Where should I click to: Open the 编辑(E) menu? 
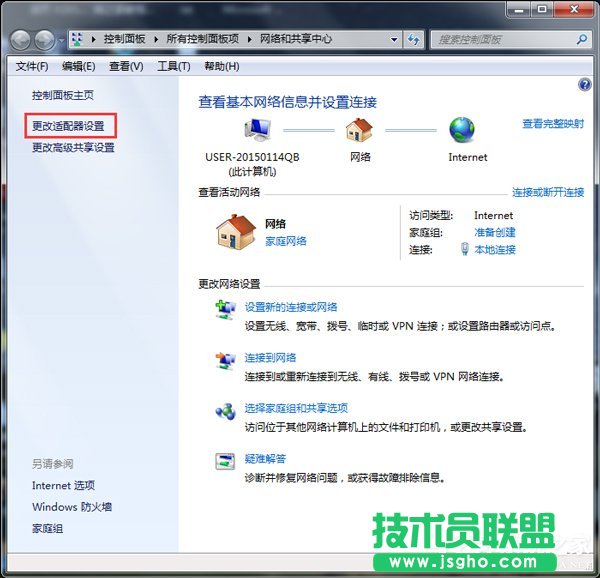[x=78, y=67]
